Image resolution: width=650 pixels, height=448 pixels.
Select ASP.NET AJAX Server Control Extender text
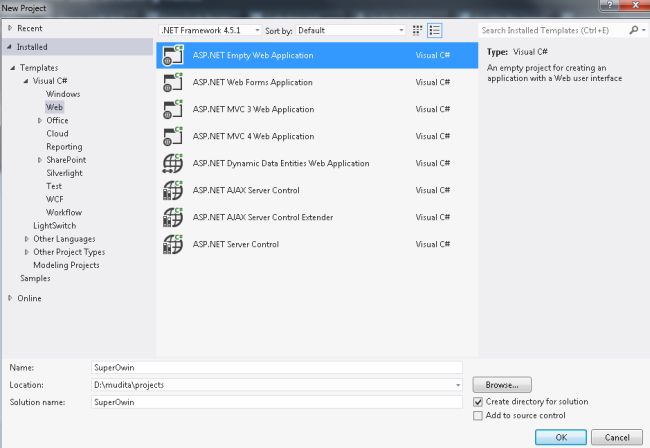click(263, 217)
